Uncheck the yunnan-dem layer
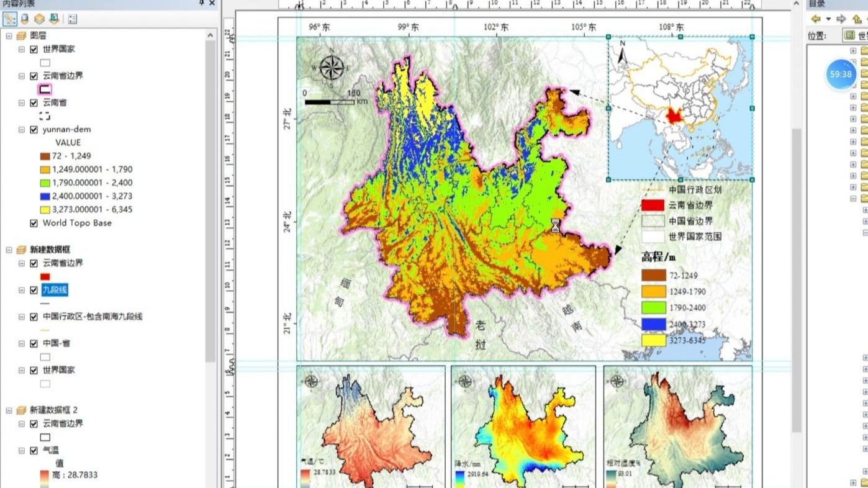 click(33, 129)
